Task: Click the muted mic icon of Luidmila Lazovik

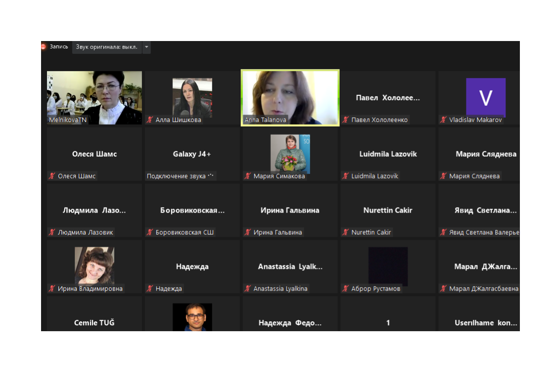Action: coord(346,176)
